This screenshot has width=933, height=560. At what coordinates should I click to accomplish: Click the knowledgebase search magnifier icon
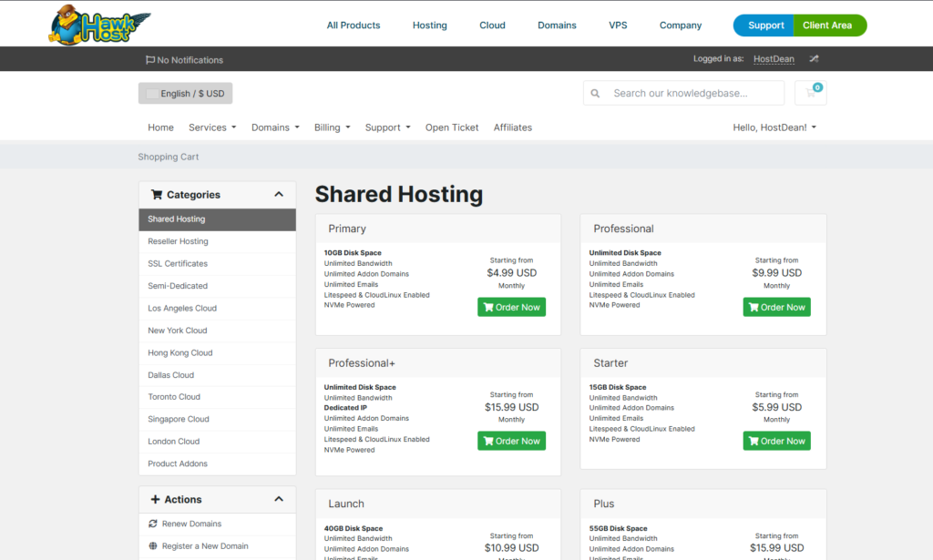tap(596, 93)
